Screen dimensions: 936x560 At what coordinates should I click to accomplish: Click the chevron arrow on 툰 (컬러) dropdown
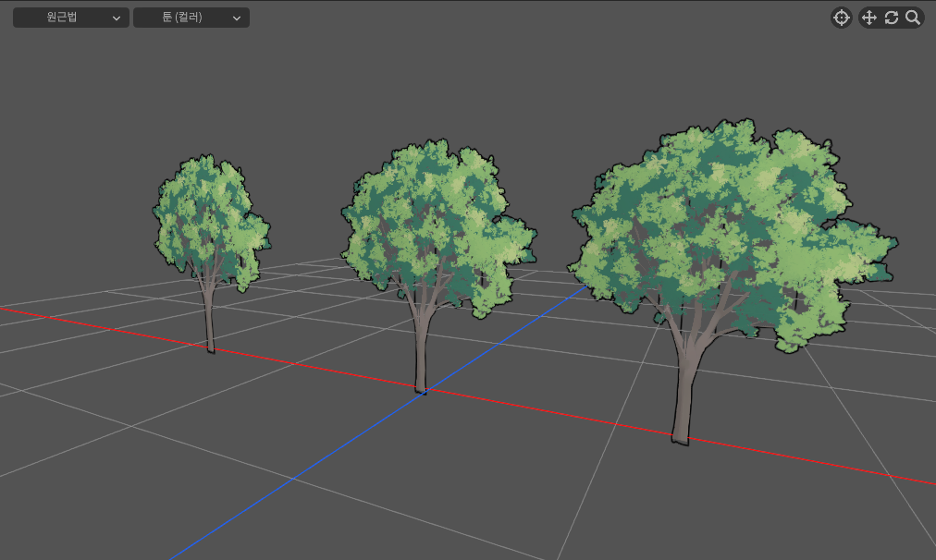[x=237, y=18]
